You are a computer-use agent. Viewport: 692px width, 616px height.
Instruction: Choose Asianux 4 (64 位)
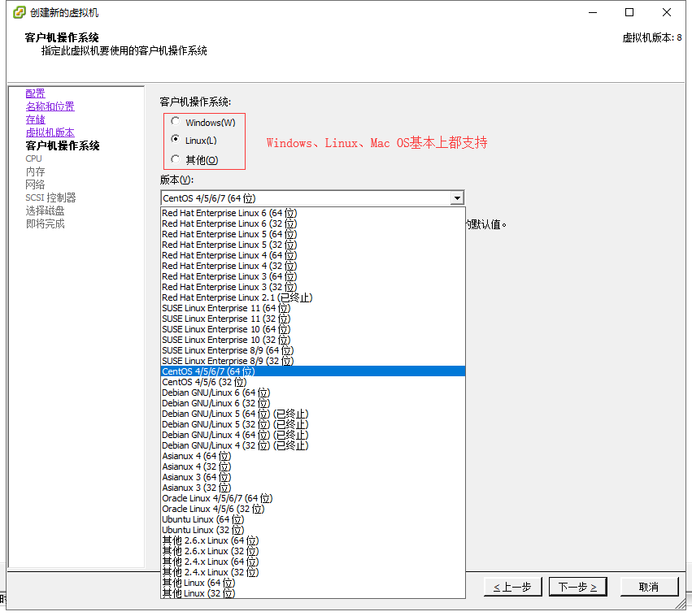pyautogui.click(x=313, y=457)
